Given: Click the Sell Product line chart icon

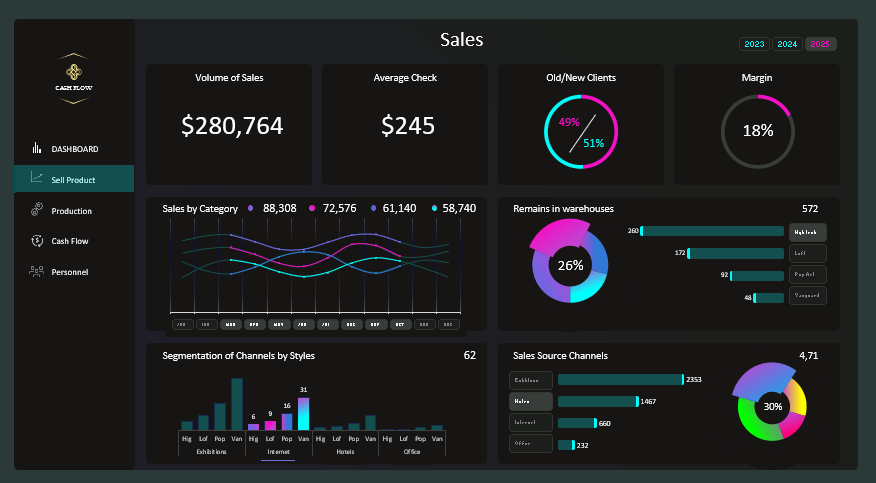Looking at the screenshot, I should pyautogui.click(x=36, y=178).
